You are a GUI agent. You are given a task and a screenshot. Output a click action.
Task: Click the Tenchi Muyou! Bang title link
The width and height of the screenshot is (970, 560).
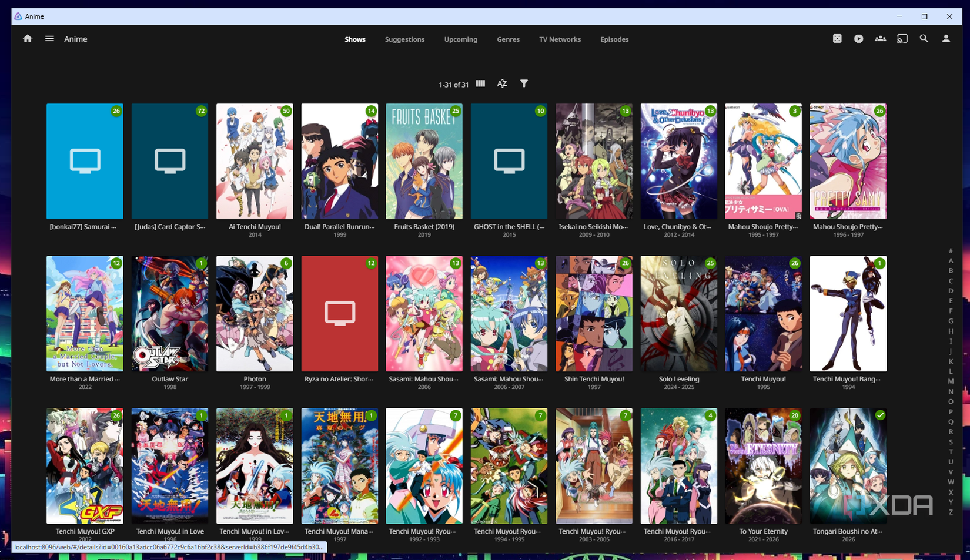pyautogui.click(x=848, y=379)
